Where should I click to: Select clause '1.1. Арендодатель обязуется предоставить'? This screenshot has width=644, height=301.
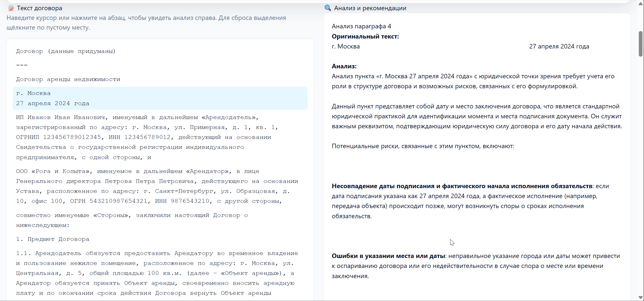pos(160,273)
